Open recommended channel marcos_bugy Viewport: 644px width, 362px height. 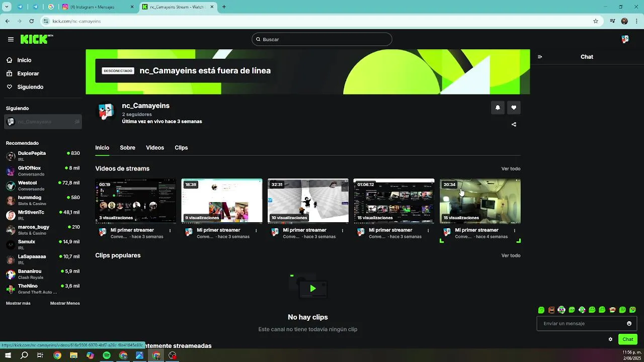click(43, 230)
